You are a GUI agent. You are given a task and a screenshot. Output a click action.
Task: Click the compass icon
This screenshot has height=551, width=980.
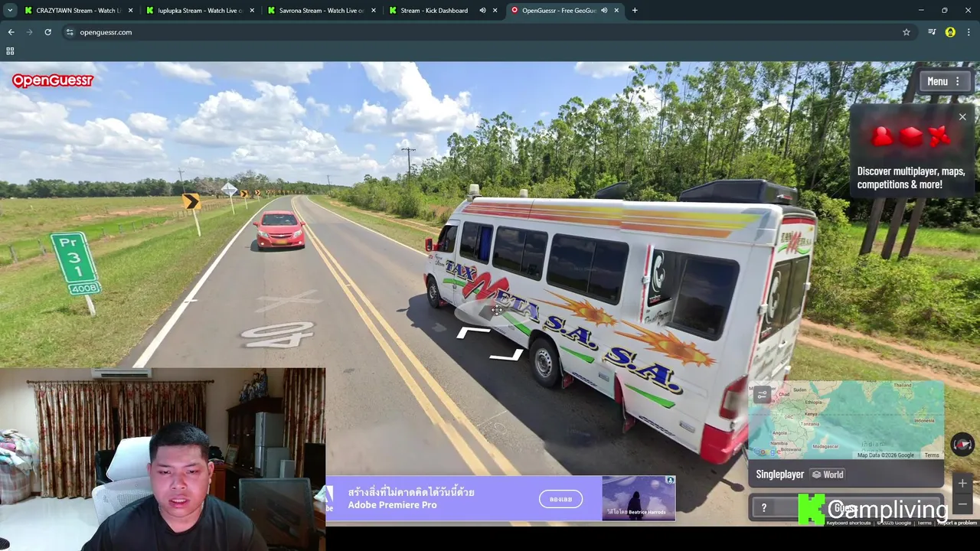tap(962, 444)
